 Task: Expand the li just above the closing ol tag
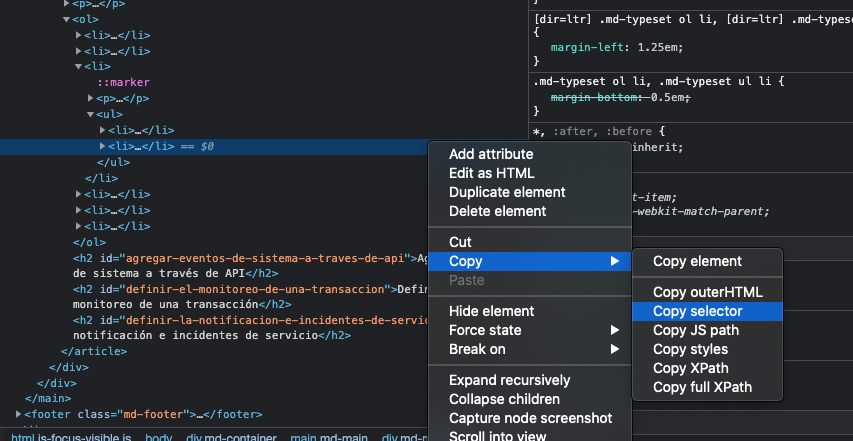click(x=78, y=226)
